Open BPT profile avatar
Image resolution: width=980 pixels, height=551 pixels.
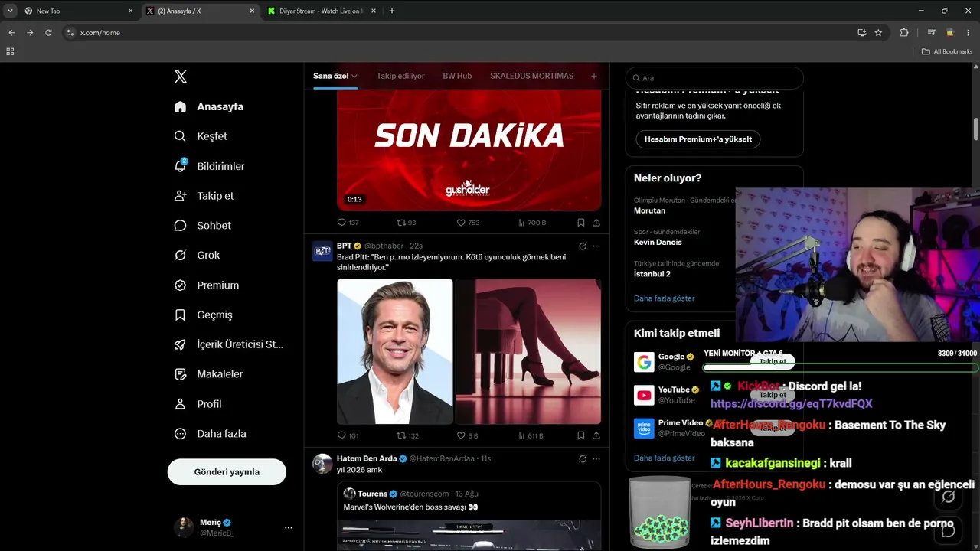pos(322,251)
